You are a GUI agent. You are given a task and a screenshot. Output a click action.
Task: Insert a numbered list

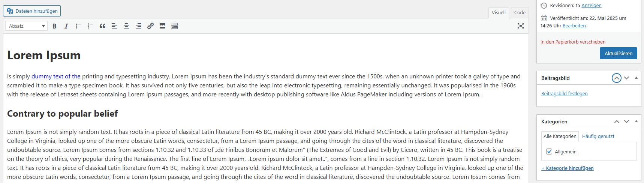(x=90, y=26)
